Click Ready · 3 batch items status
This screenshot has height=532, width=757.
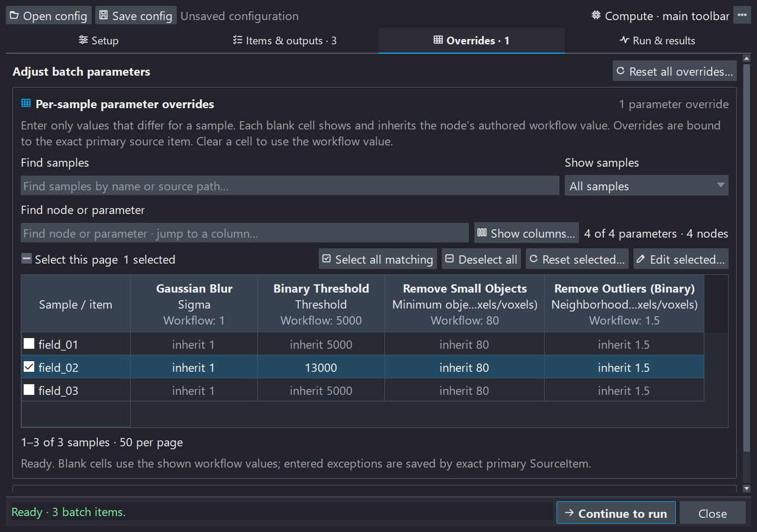pos(69,512)
